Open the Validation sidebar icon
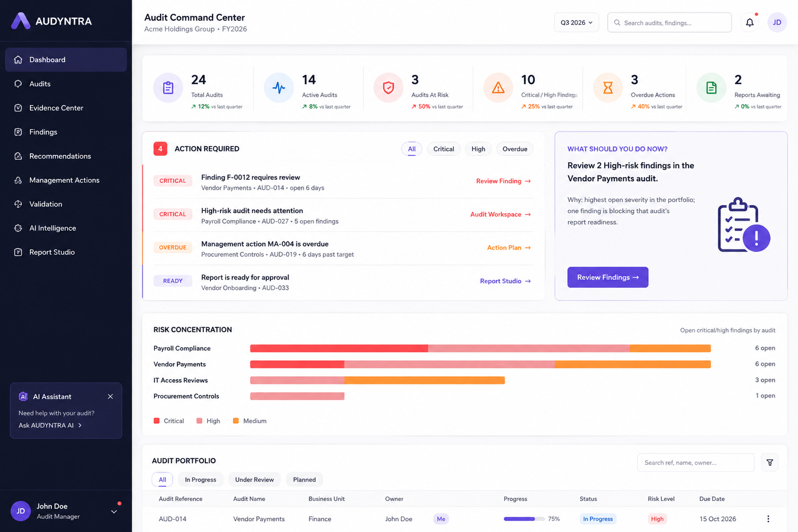Viewport: 798px width, 532px height. (18, 204)
